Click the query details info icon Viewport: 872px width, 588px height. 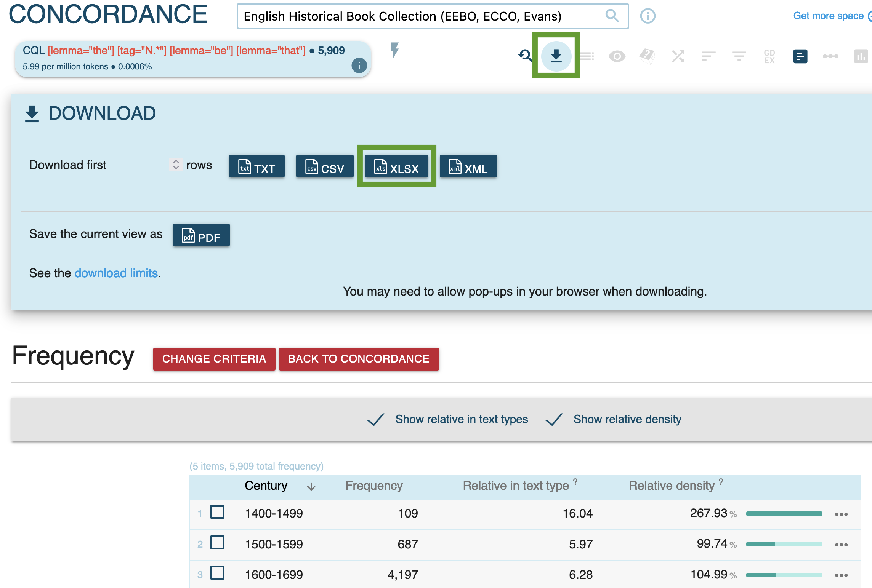pyautogui.click(x=359, y=66)
